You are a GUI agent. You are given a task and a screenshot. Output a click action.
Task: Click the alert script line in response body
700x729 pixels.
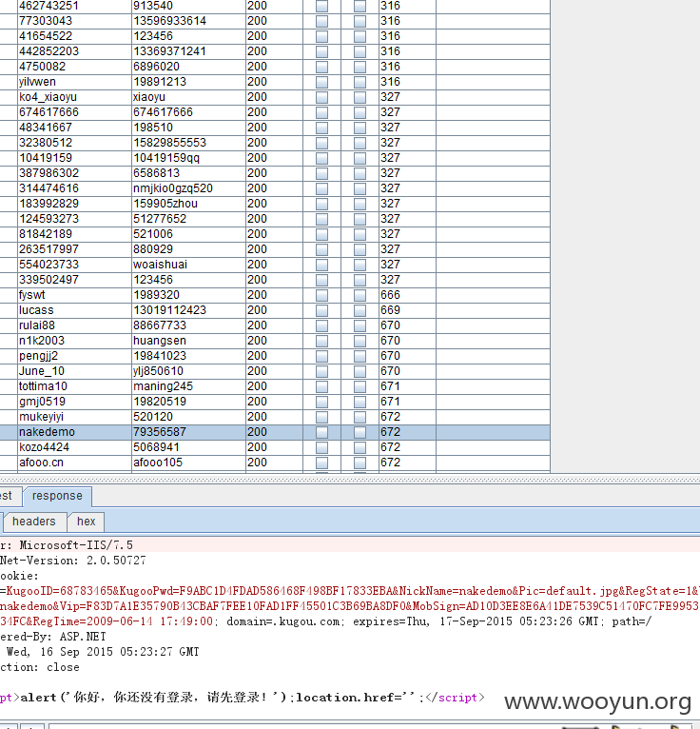click(x=242, y=698)
